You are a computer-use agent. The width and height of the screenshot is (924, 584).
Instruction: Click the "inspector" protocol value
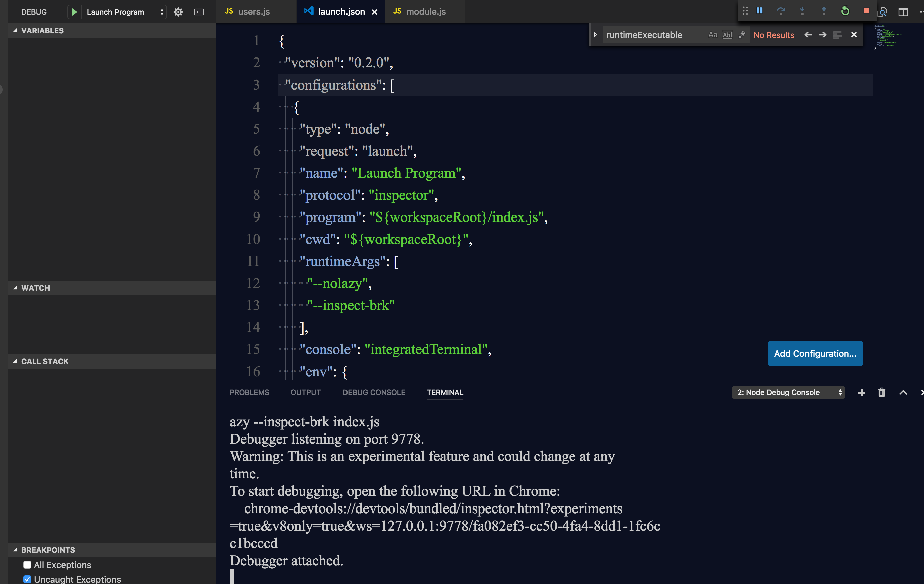(401, 195)
